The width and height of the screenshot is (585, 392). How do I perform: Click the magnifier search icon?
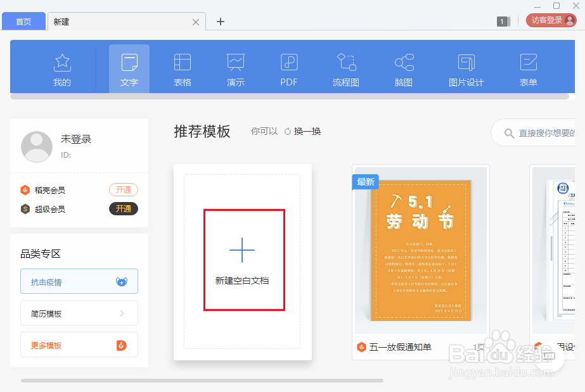click(x=510, y=133)
